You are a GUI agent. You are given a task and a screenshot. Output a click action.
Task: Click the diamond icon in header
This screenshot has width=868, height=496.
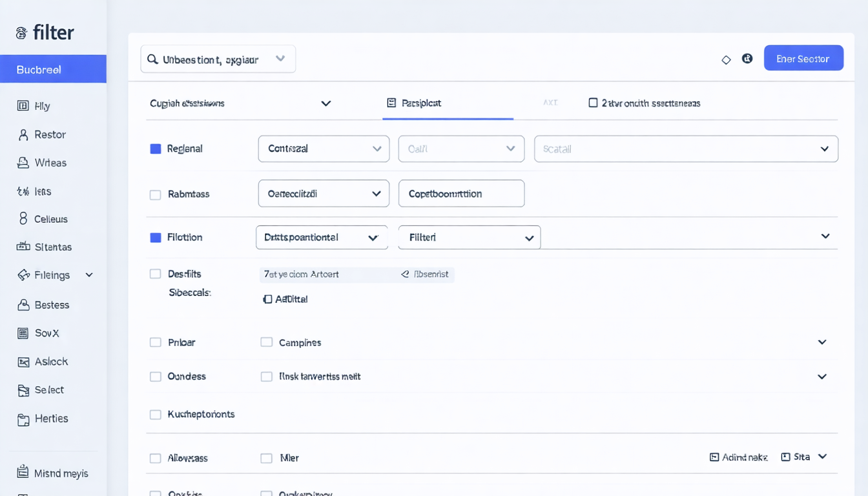726,59
